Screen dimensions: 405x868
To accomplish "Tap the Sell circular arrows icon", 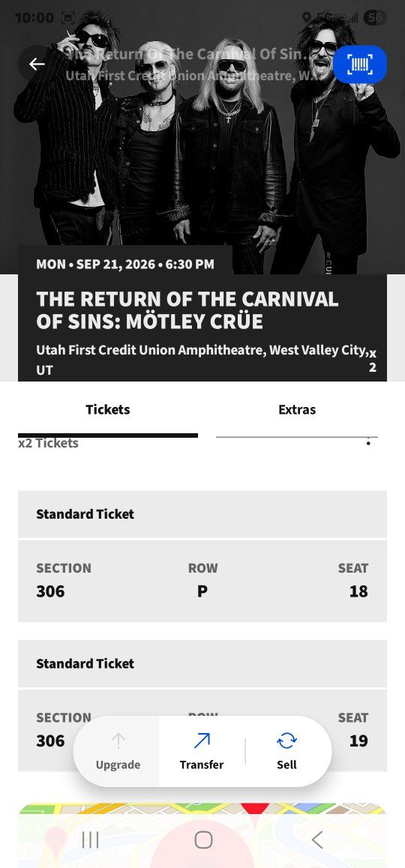I will pyautogui.click(x=287, y=741).
